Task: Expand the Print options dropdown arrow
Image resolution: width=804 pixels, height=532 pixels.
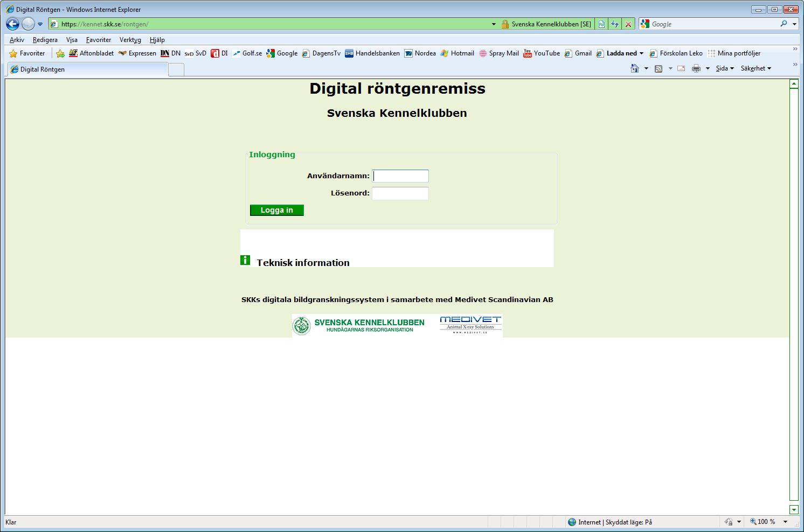Action: point(708,68)
